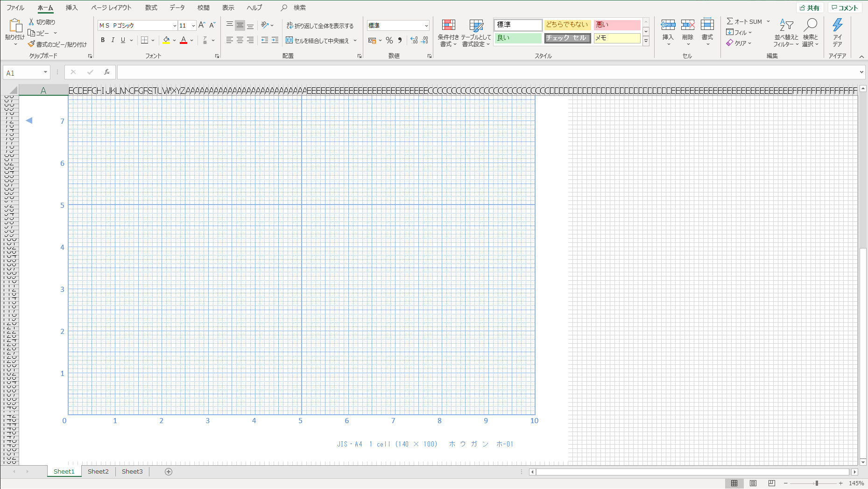Expand the merge and center dropdown arrow
Screen dimensions: 868x489
click(x=355, y=41)
